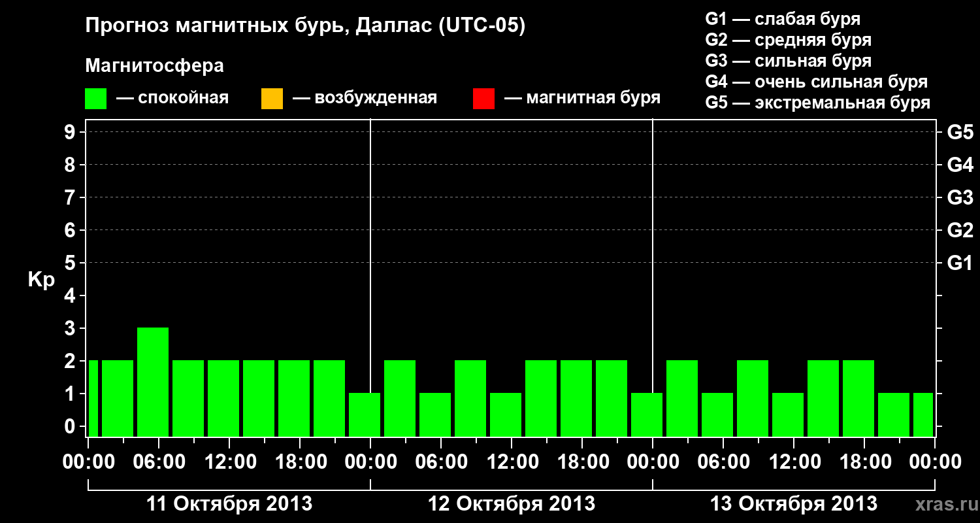980x523 pixels.
Task: Click the '— магнитная буря' legend label
Action: tap(583, 98)
